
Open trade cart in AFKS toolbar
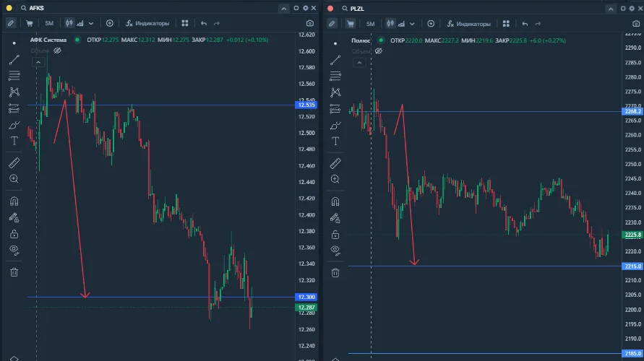(29, 23)
